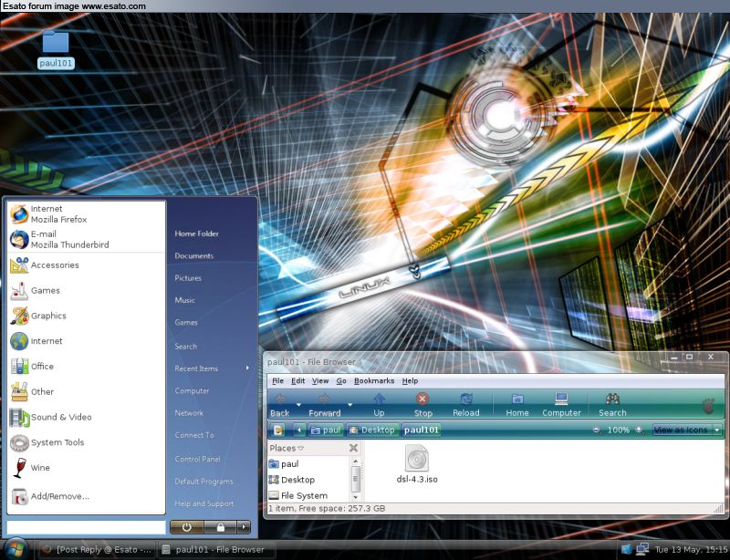Click the path bar left scroll arrow
The image size is (730, 560).
tap(299, 430)
